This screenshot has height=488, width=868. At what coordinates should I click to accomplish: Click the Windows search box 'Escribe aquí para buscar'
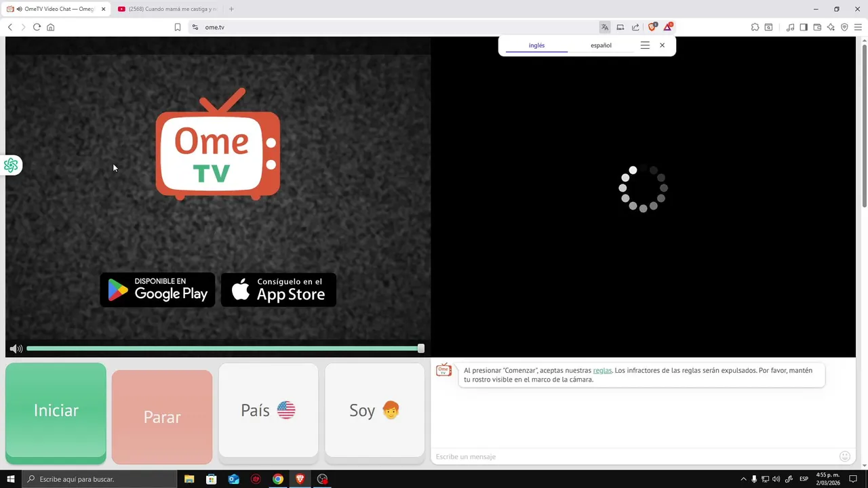point(99,479)
